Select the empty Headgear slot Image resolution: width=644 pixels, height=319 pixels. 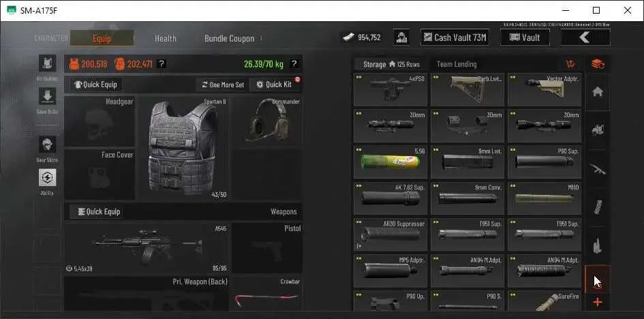[99, 121]
